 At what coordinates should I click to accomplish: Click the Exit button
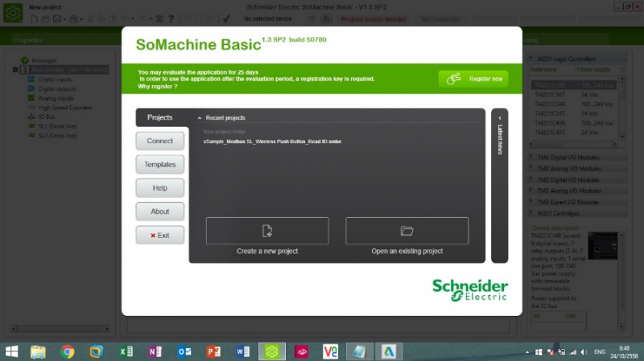point(159,235)
